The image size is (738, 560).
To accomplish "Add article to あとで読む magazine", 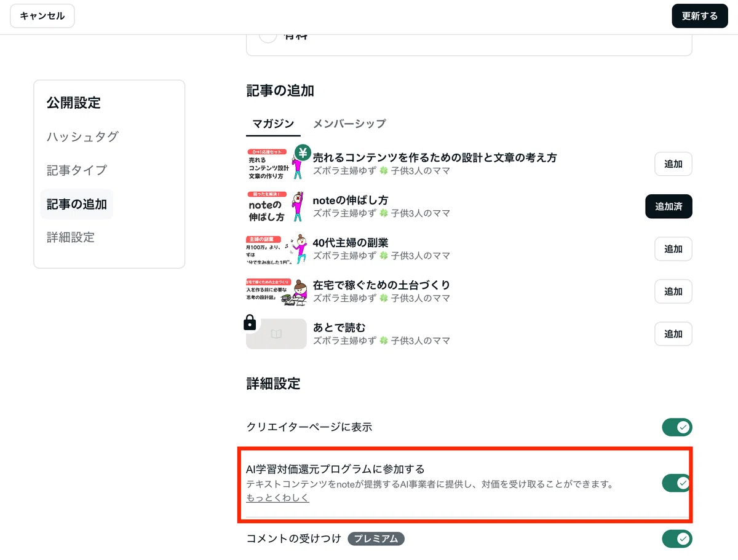I will pos(673,334).
